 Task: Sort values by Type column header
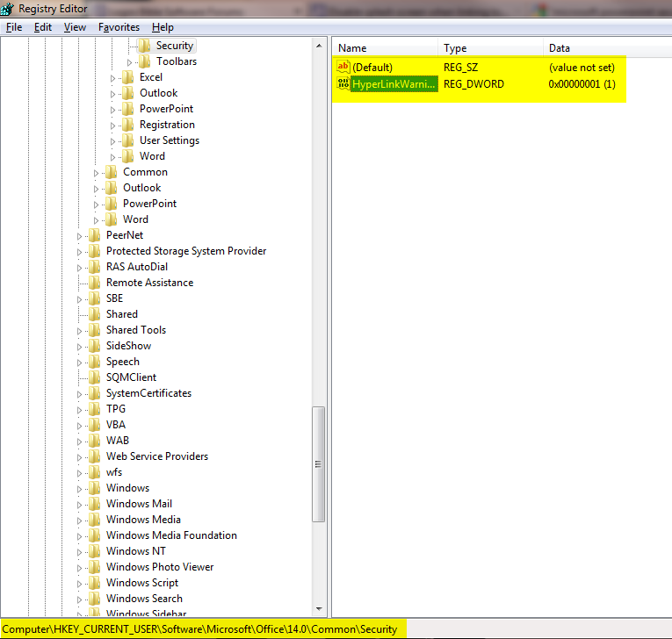(490, 48)
